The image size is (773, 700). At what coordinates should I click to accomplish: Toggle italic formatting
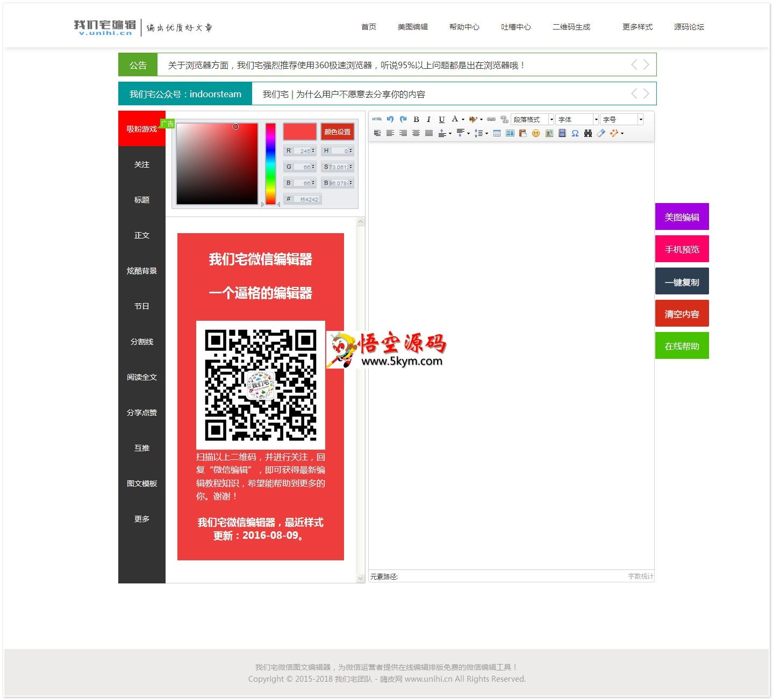[428, 119]
